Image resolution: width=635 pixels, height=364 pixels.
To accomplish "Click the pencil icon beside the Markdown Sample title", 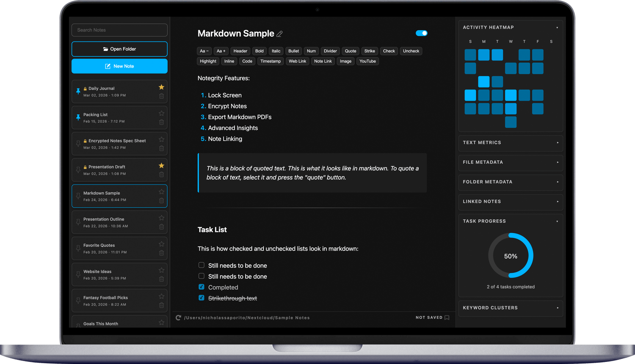I will (x=279, y=34).
